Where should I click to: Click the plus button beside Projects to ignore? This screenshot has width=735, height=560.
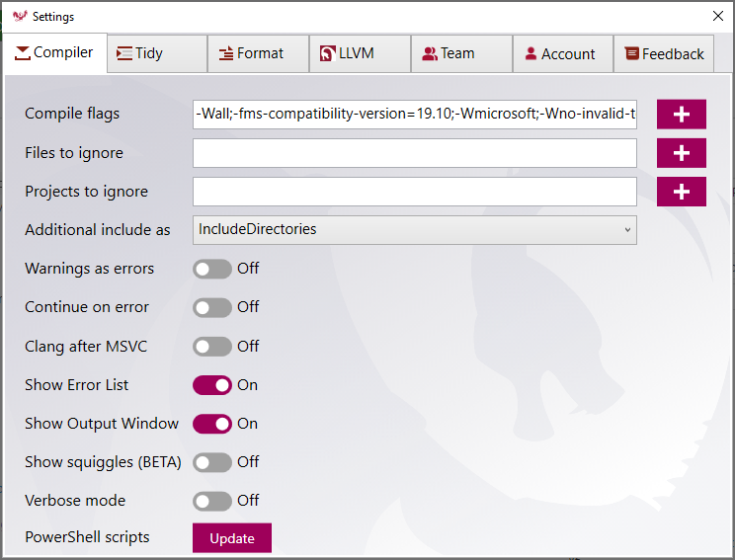pos(682,192)
